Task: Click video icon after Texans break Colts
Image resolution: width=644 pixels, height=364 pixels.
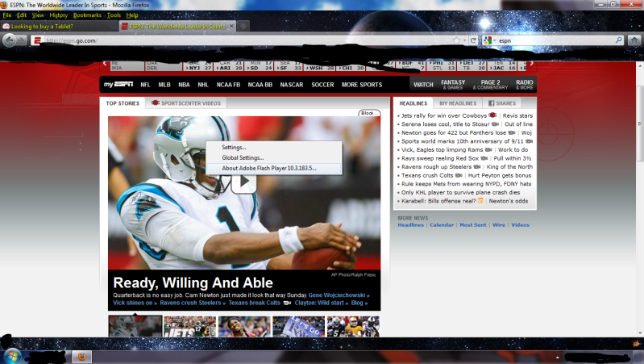Action: tap(287, 303)
